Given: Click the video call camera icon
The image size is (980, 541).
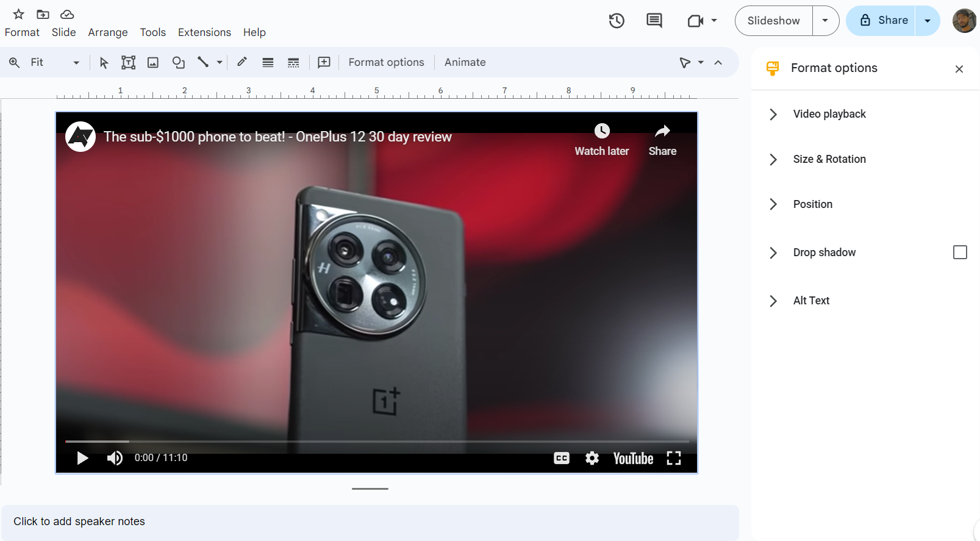Looking at the screenshot, I should (696, 21).
